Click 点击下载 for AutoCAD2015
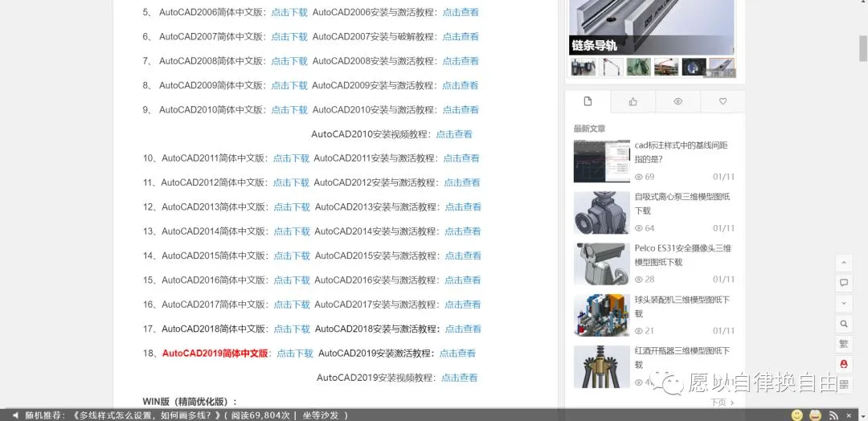 pyautogui.click(x=292, y=255)
